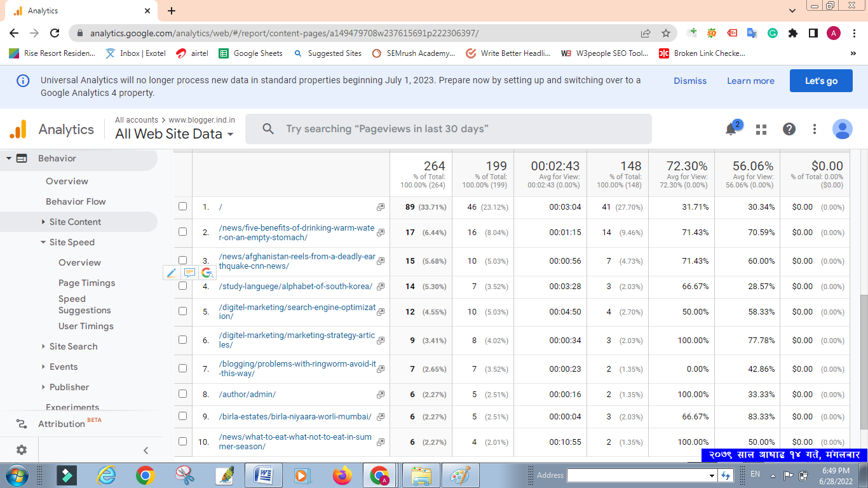
Task: Open the external link icon for /author/admin/
Action: click(x=381, y=395)
